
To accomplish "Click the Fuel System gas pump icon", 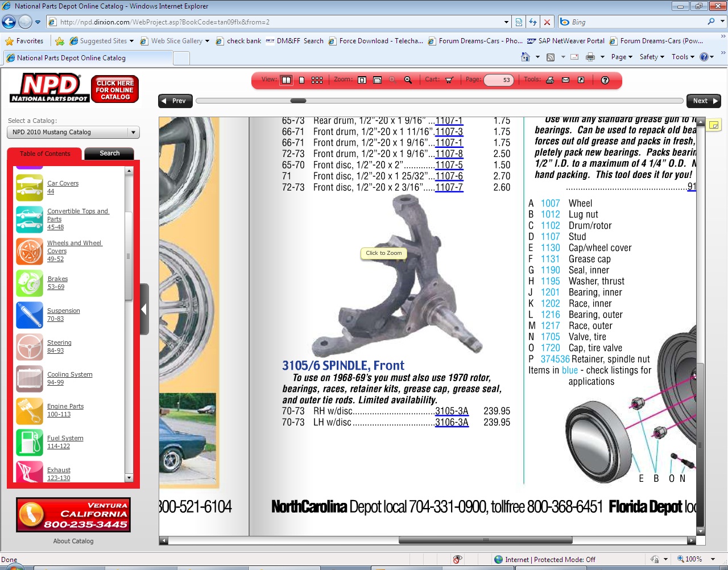I will [30, 443].
